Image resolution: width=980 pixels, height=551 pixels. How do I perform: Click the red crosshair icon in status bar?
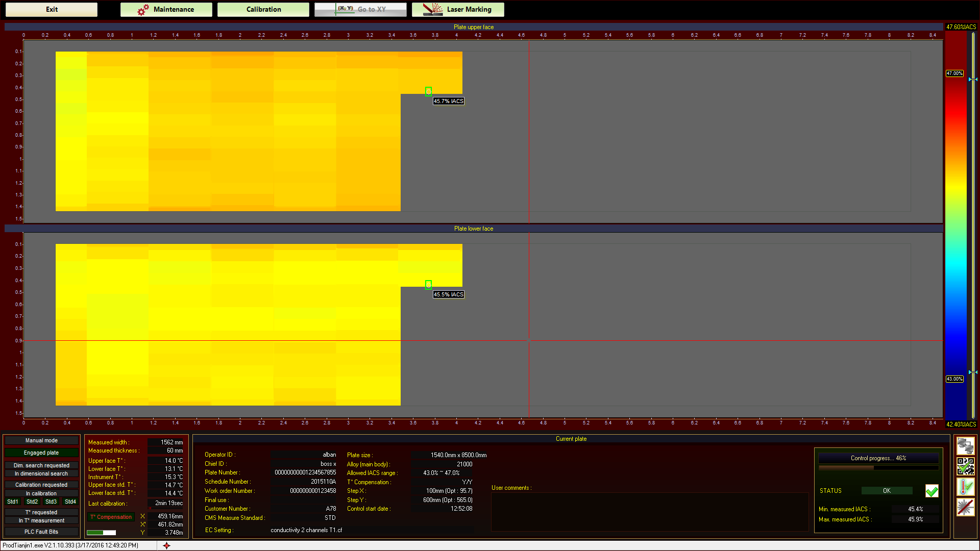click(x=166, y=545)
